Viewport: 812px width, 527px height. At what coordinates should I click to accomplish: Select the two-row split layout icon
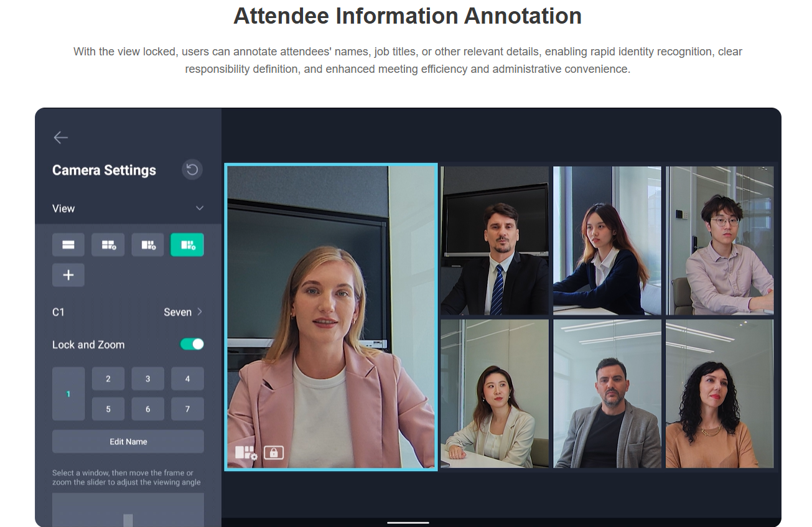click(x=68, y=245)
